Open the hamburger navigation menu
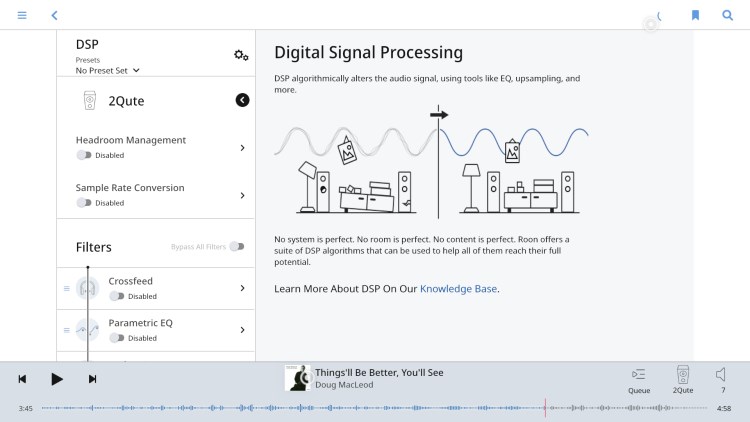The width and height of the screenshot is (750, 422). (22, 15)
